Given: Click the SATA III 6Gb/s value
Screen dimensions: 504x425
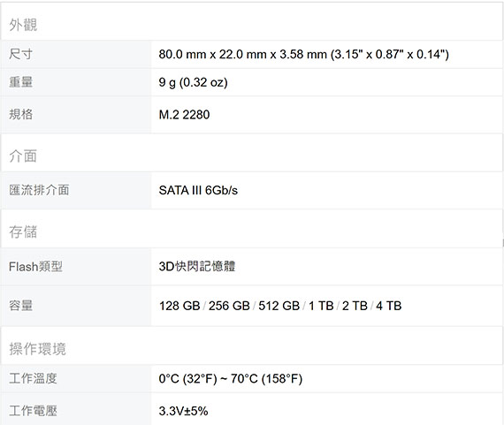Looking at the screenshot, I should (x=198, y=190).
